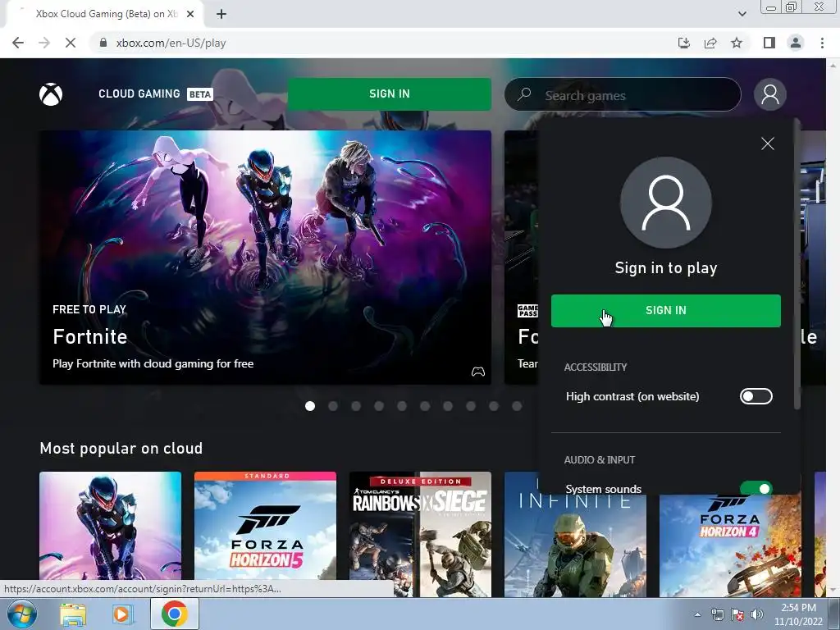
Task: Open the tab search chevron
Action: (x=742, y=14)
